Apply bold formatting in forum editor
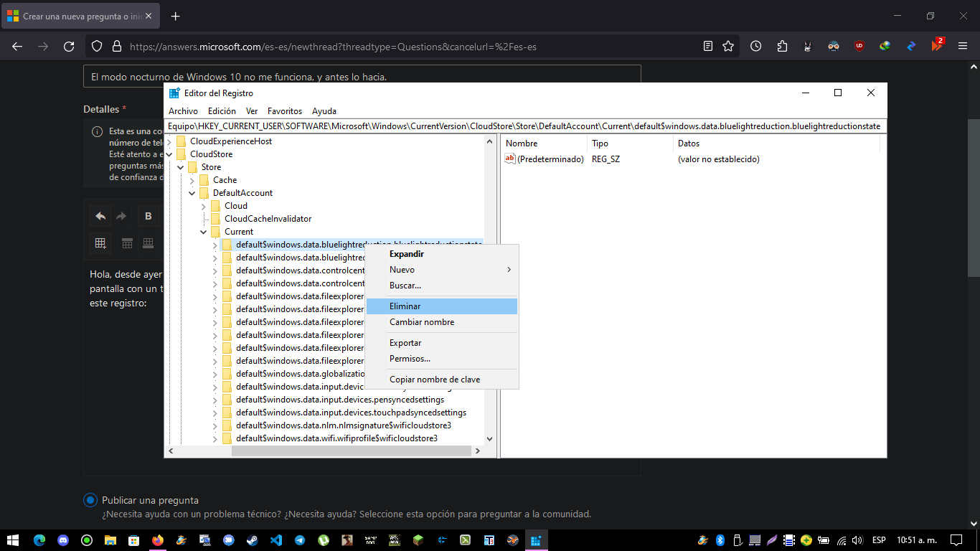 tap(149, 216)
